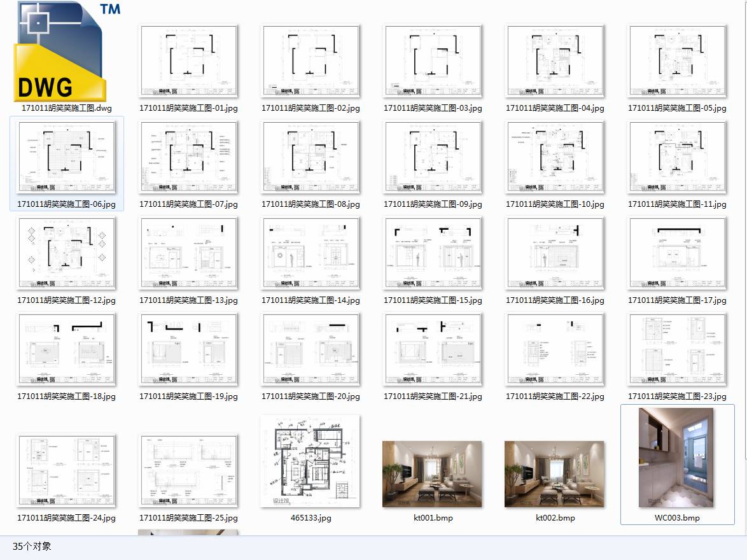Click file name label 171011胡笑笑施工图-18.jpg
Viewport: 747px width, 560px height.
(x=66, y=396)
